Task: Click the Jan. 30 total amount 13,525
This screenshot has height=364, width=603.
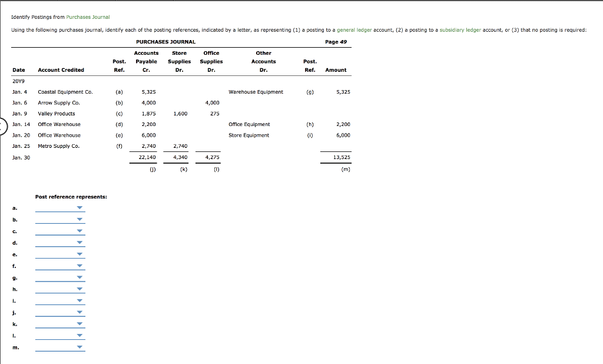Action: 343,157
